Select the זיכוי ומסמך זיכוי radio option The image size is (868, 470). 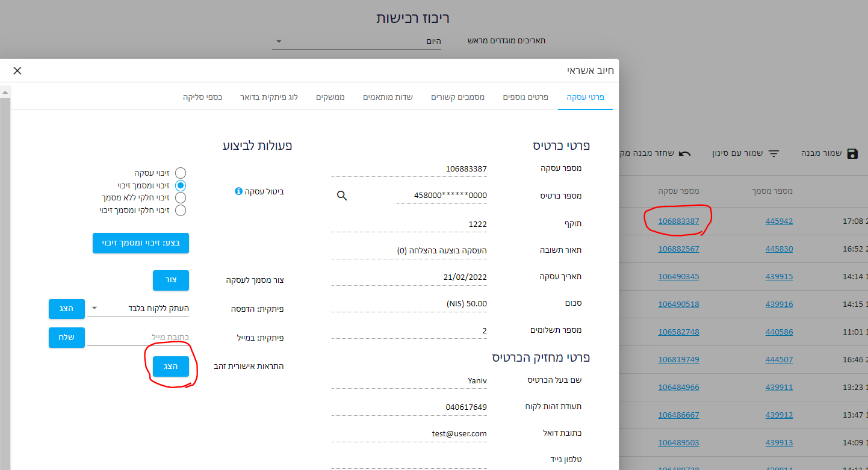(180, 185)
